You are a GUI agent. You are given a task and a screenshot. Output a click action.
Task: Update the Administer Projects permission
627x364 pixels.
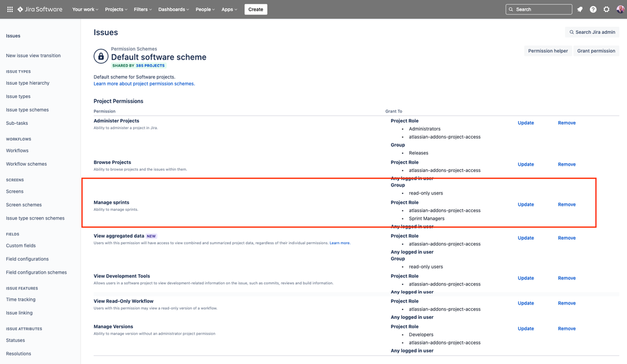click(x=525, y=123)
